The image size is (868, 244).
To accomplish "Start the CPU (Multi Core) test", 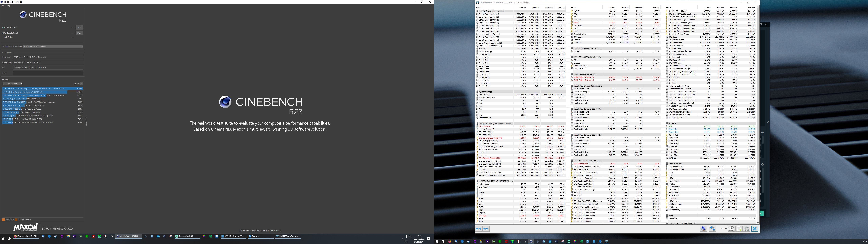I will (79, 28).
